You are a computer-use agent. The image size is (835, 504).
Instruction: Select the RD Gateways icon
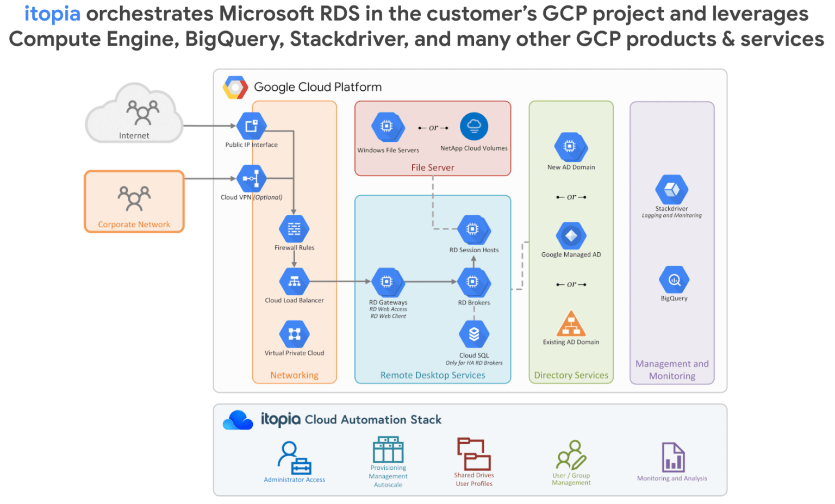tap(388, 282)
